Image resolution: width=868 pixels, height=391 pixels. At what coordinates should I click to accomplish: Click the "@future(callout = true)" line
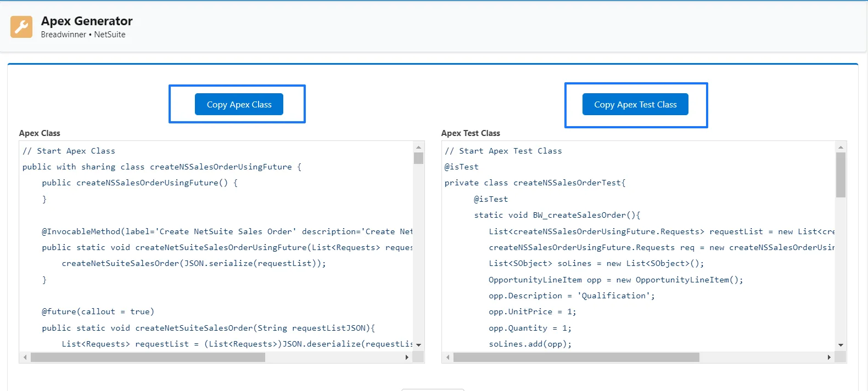click(98, 311)
